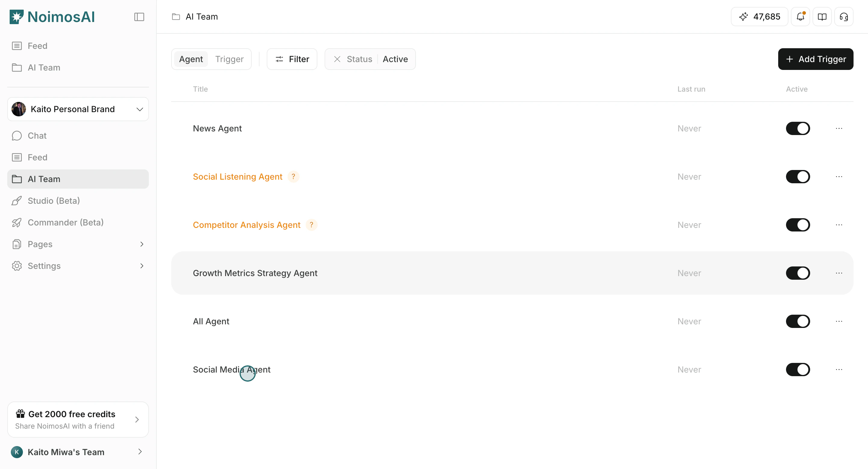Image resolution: width=868 pixels, height=469 pixels.
Task: Launch Commander (Beta) from the sidebar
Action: (x=65, y=222)
